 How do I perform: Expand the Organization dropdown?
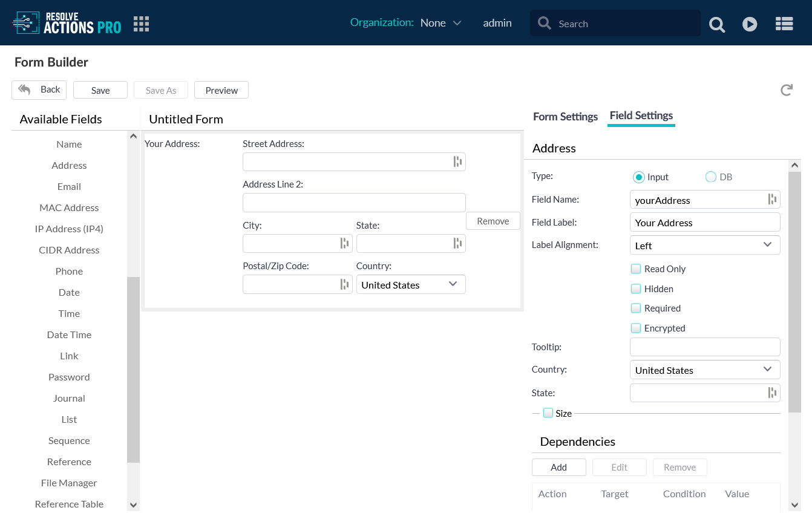click(x=440, y=23)
